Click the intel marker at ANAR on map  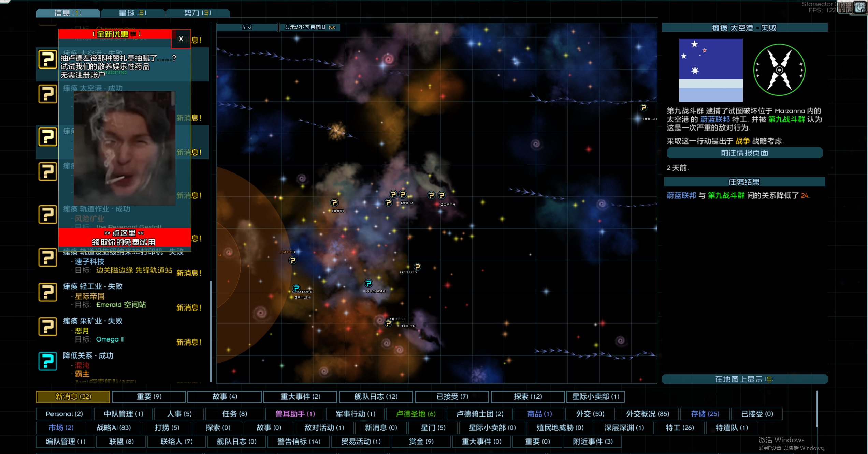(334, 203)
